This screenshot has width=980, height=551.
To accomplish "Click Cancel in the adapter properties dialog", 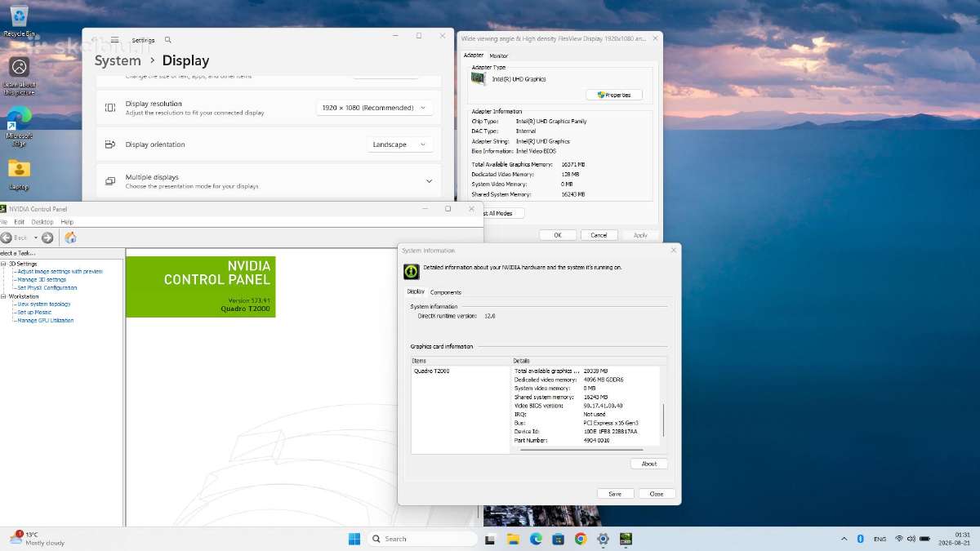I will [x=599, y=235].
